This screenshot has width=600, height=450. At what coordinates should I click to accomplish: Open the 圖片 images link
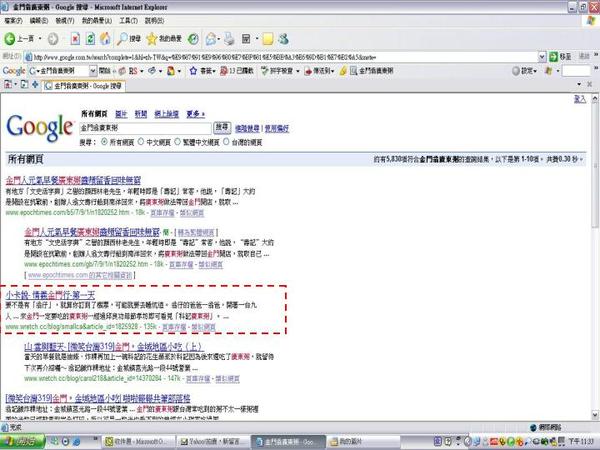121,114
